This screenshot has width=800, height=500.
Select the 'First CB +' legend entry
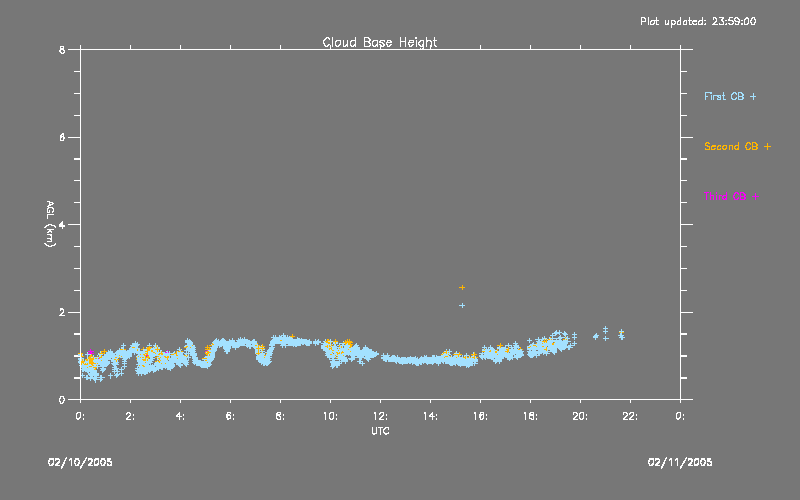(x=730, y=96)
